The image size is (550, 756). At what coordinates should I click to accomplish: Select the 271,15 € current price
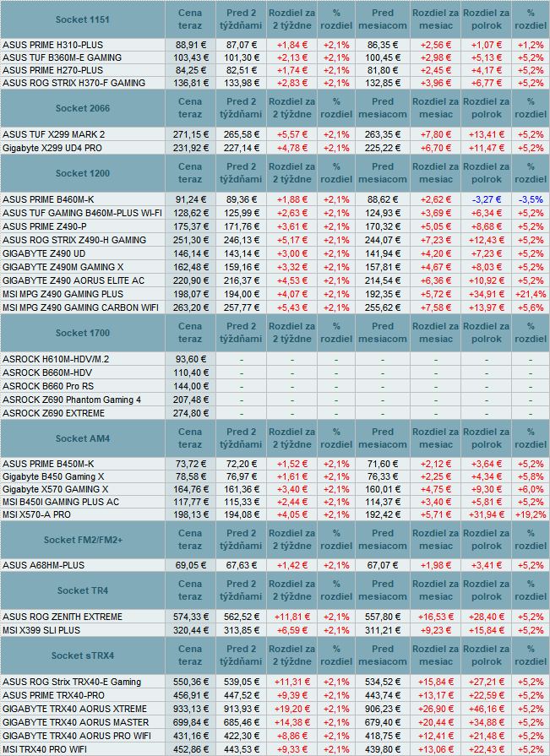[191, 134]
